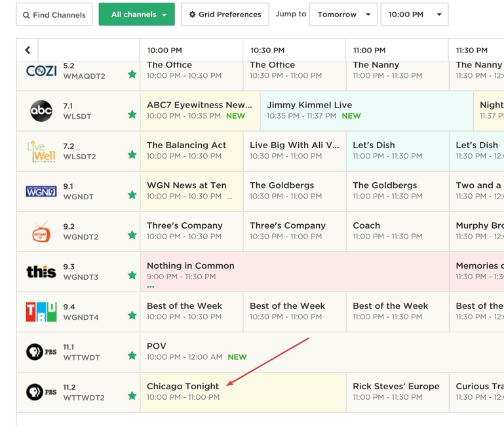
Task: Click the PBS logo for 11.1 WTTWDT
Action: click(41, 352)
